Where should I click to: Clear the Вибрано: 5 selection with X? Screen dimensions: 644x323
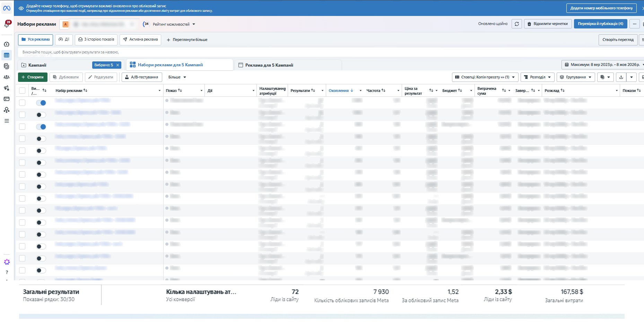[x=118, y=65]
